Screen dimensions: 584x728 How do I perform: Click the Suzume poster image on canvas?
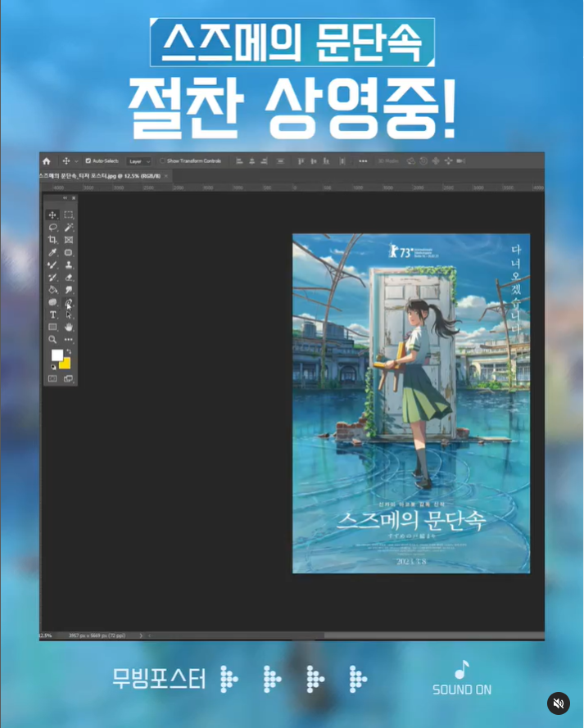pyautogui.click(x=411, y=404)
